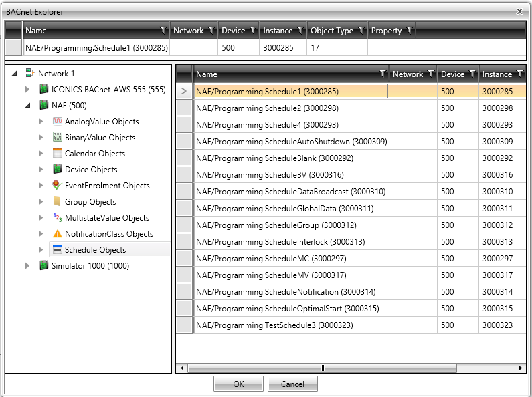Collapse the NAE (500) device node
The height and width of the screenshot is (397, 532).
click(x=27, y=106)
